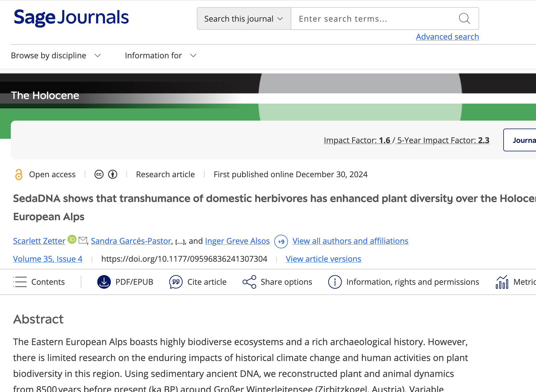
Task: Expand the Information for menu
Action: (160, 55)
